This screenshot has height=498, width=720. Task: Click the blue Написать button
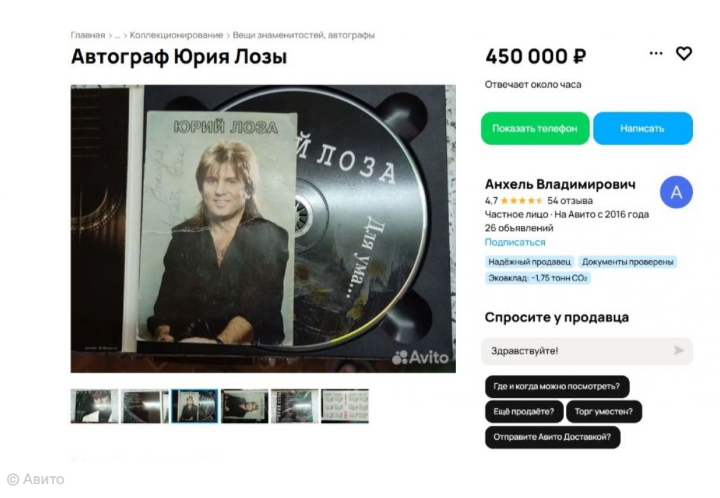(x=643, y=129)
